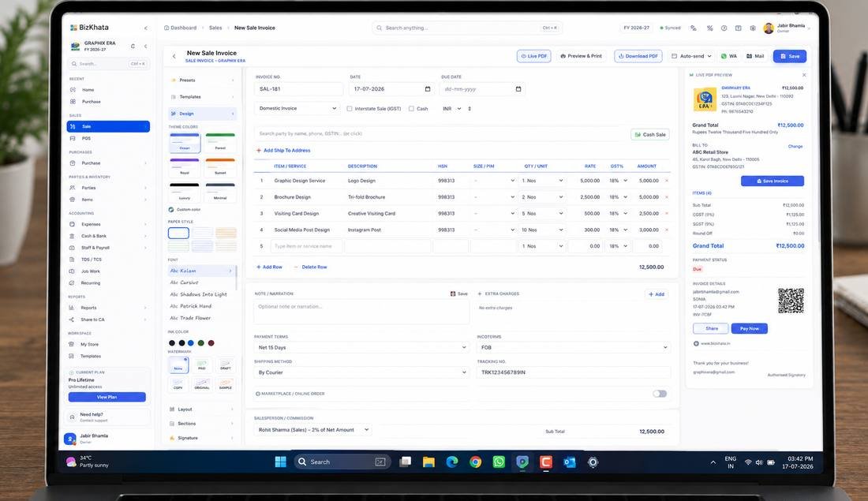Collapse the sidebar using the BizKhata chevron
The image size is (868, 501).
(146, 28)
